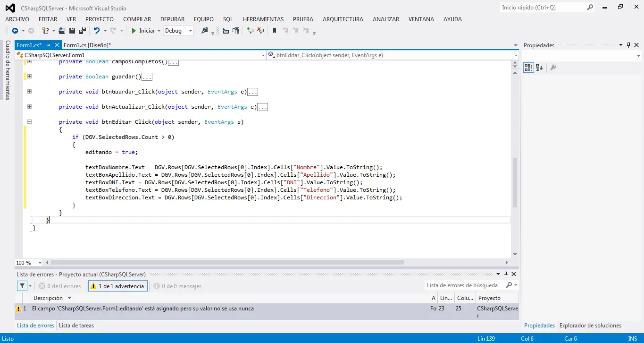Pin the Propiedades panel
This screenshot has height=343, width=644.
628,45
